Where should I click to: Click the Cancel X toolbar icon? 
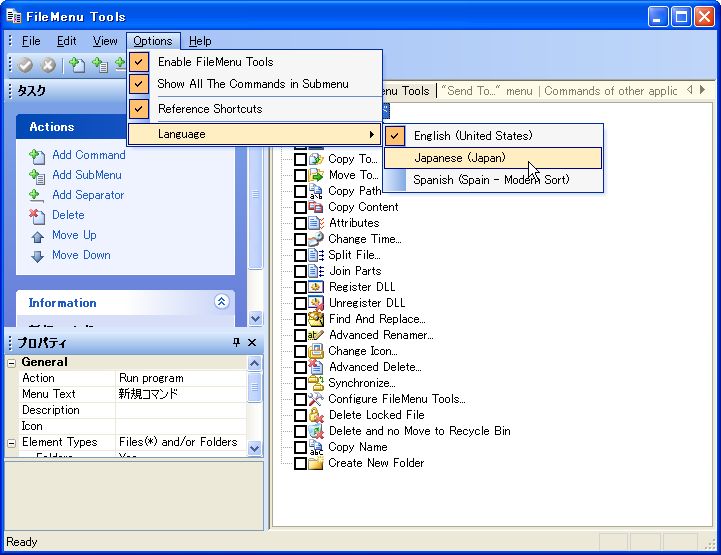[x=48, y=65]
